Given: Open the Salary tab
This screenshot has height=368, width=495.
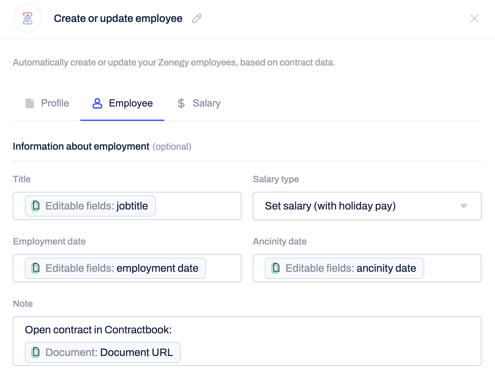Looking at the screenshot, I should click(199, 103).
